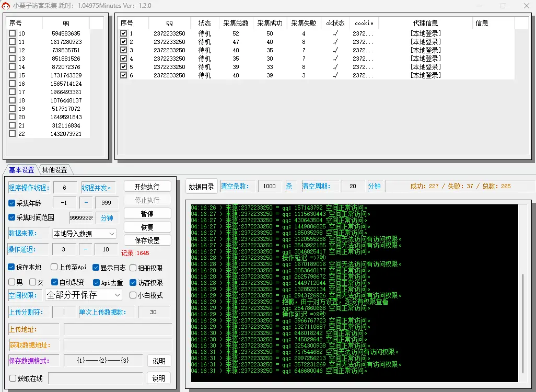Toggle the 采集年龄 checkbox
Image resolution: width=536 pixels, height=392 pixels.
[11, 203]
